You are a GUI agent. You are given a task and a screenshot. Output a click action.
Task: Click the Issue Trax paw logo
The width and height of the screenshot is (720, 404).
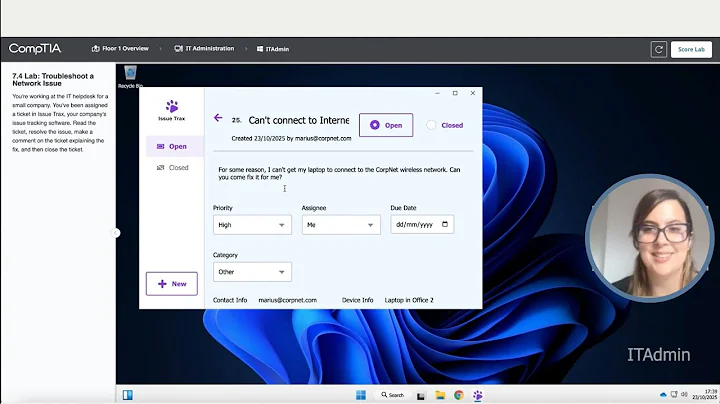pos(172,106)
